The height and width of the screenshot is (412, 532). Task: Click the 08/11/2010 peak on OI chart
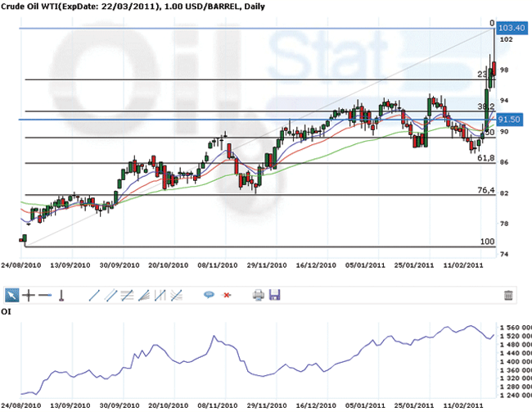(214, 336)
